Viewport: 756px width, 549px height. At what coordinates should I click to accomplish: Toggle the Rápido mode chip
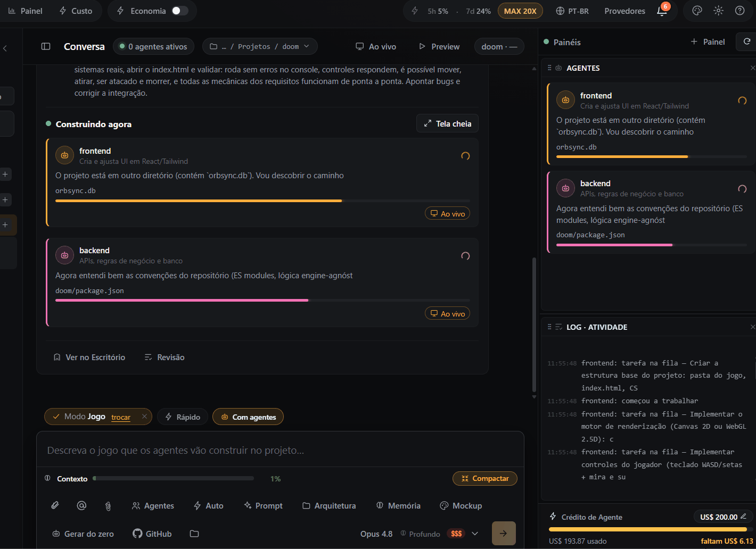click(x=183, y=417)
